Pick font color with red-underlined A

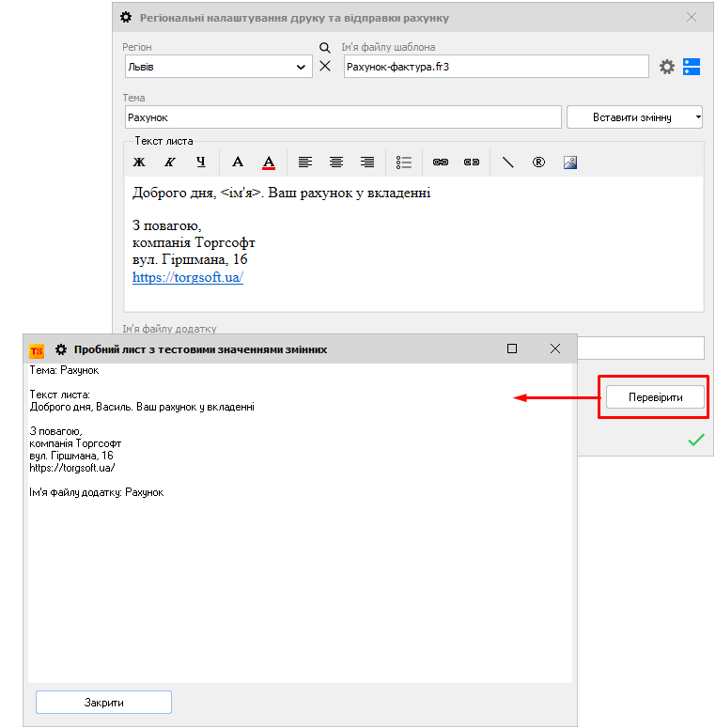[x=269, y=162]
